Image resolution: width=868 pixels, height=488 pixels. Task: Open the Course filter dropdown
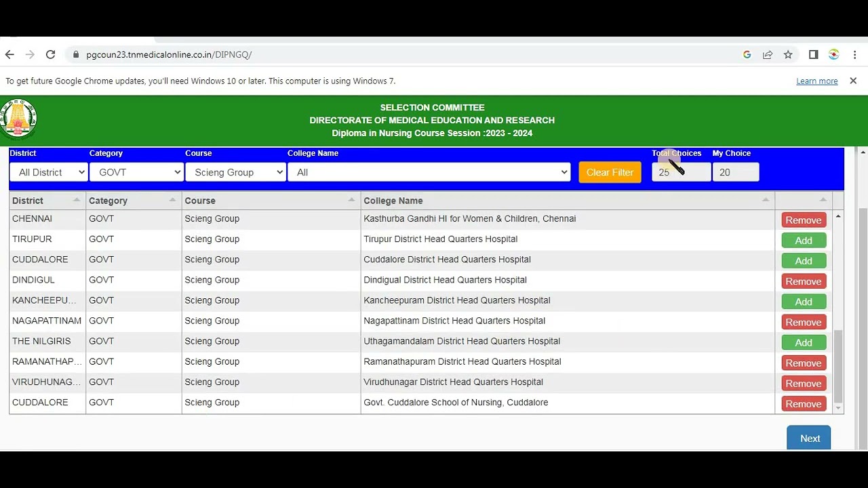tap(235, 172)
